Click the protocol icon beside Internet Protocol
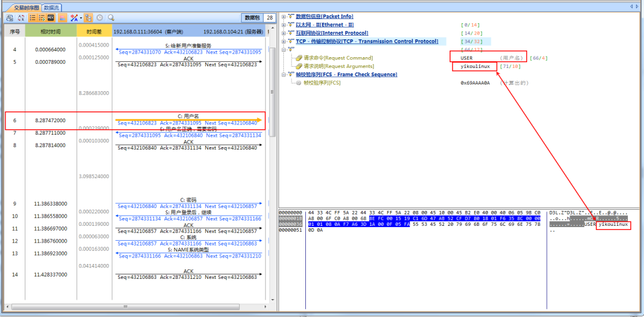Screen dimensions: 644x317 [x=291, y=33]
